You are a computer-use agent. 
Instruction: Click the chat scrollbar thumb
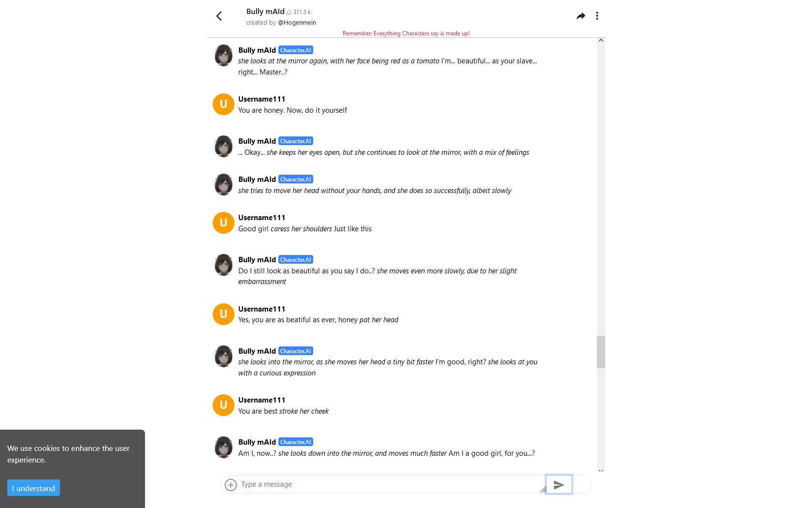click(601, 352)
